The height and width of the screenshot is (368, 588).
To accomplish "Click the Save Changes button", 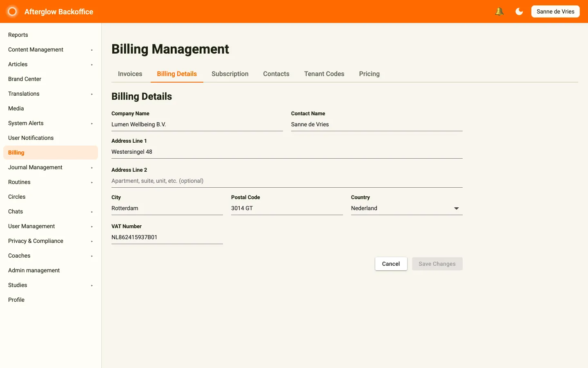I will pyautogui.click(x=437, y=264).
